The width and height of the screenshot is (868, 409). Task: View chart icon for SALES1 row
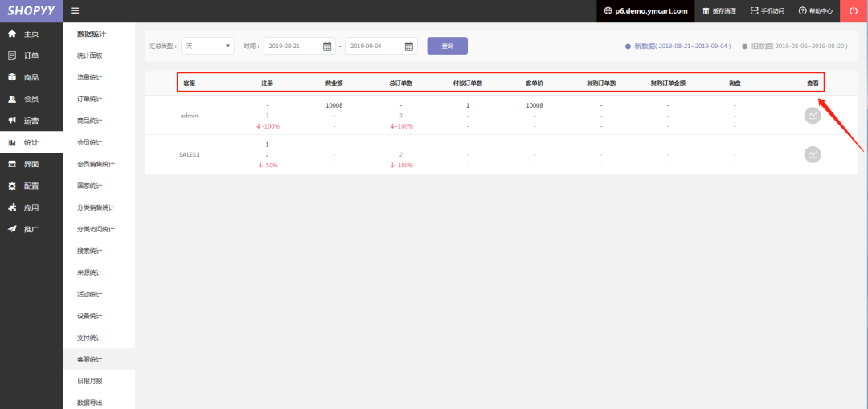pyautogui.click(x=812, y=154)
